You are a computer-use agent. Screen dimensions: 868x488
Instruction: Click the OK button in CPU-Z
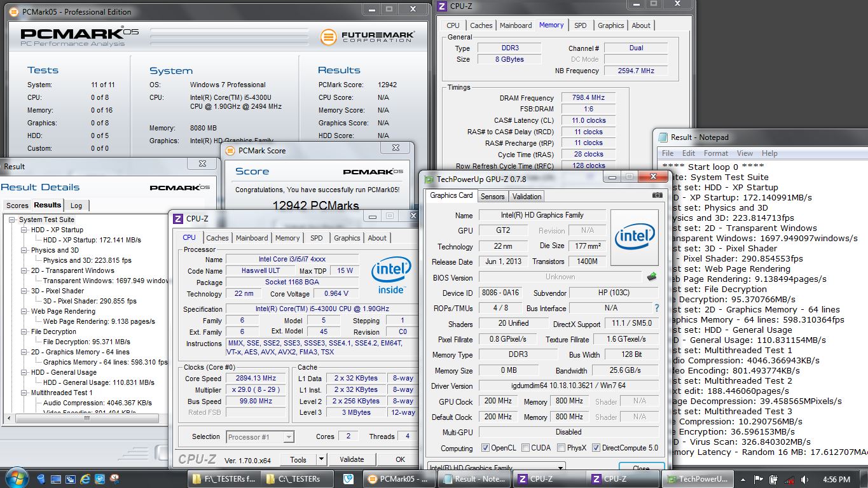pyautogui.click(x=400, y=459)
